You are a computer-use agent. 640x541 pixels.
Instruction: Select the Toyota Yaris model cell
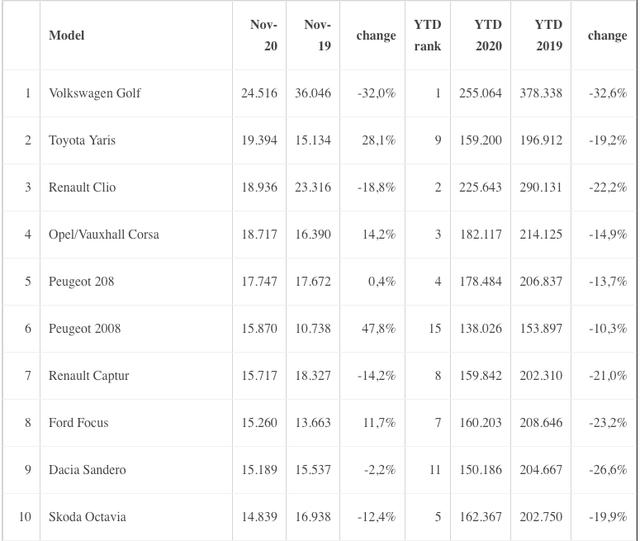tap(82, 140)
